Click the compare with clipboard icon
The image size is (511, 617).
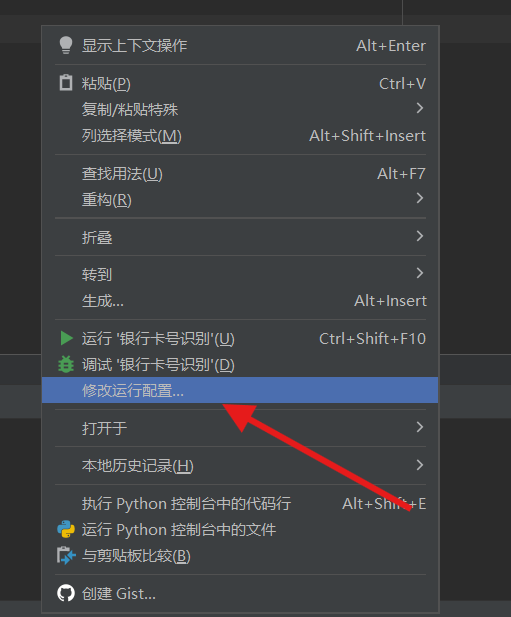pos(66,556)
